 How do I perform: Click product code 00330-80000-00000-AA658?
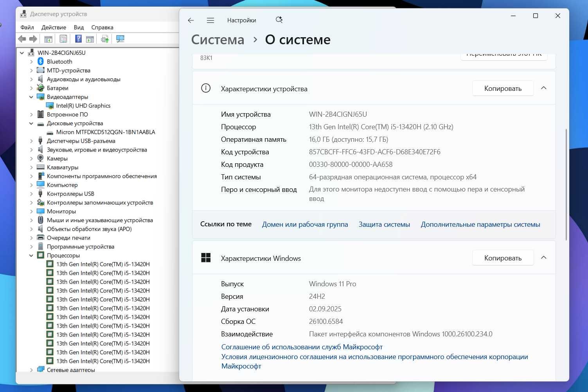click(351, 164)
